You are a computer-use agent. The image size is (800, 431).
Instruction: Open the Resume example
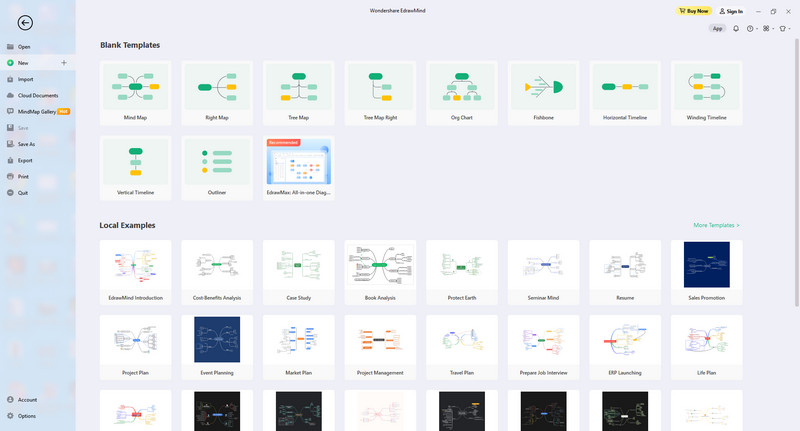click(625, 272)
